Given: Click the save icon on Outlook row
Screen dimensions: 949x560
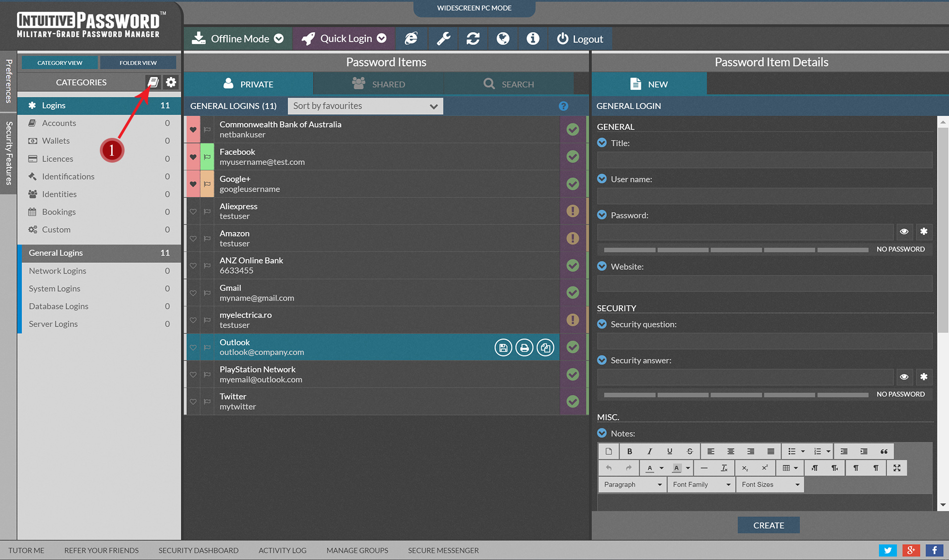Looking at the screenshot, I should 503,347.
